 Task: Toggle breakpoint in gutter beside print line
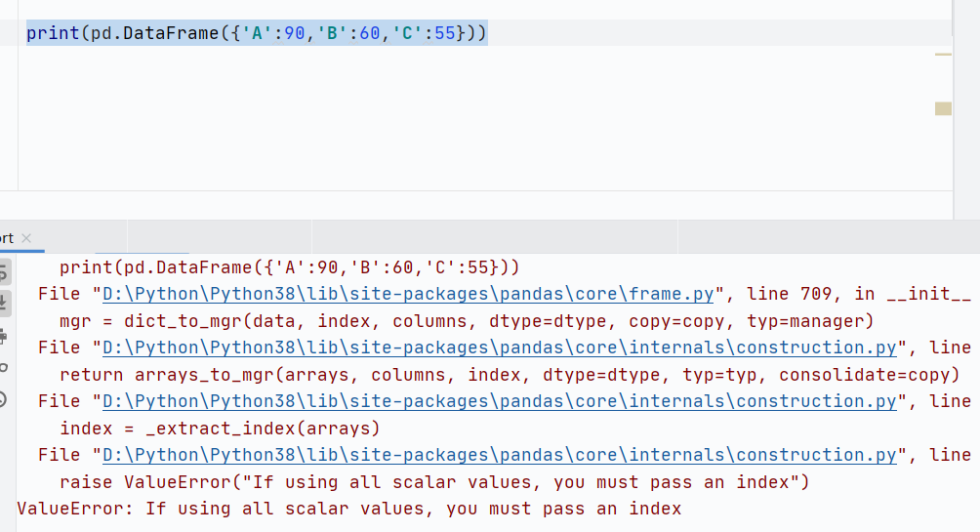tap(9, 33)
